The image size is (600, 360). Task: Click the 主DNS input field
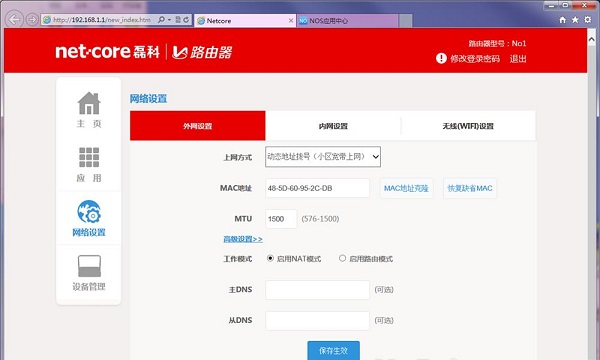(317, 290)
